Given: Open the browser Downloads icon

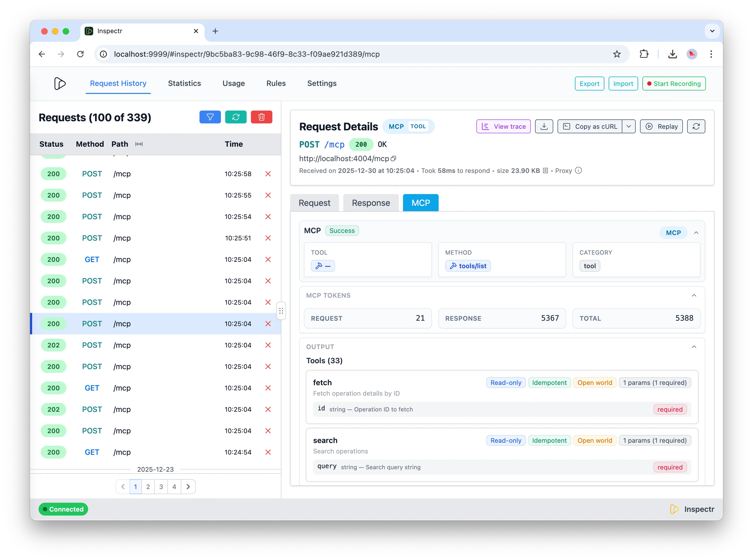Looking at the screenshot, I should point(673,54).
